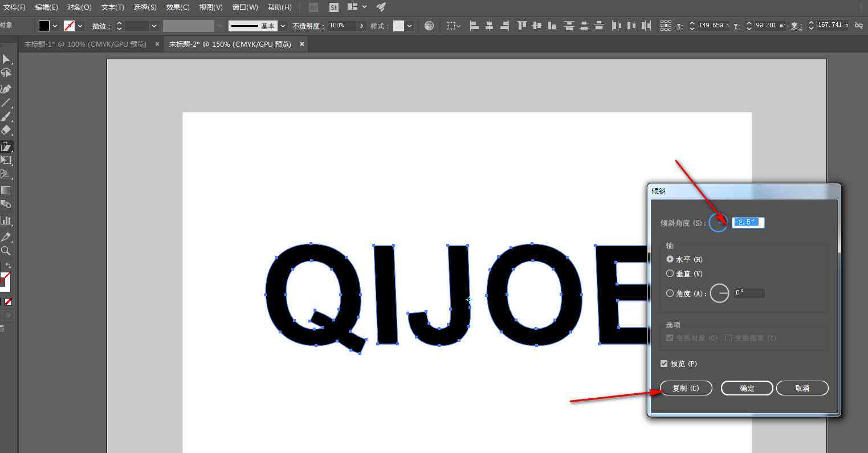Click the axis angle 0° input field
The height and width of the screenshot is (453, 868).
(749, 293)
